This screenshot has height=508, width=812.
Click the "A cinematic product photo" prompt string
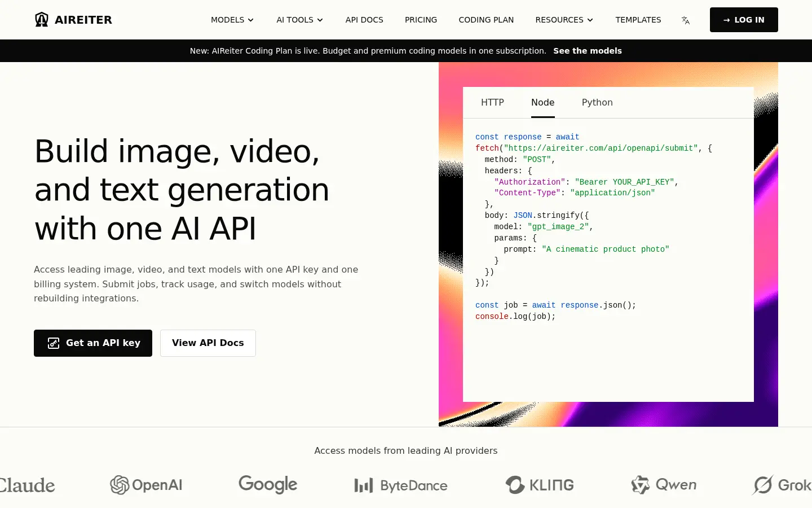click(606, 249)
